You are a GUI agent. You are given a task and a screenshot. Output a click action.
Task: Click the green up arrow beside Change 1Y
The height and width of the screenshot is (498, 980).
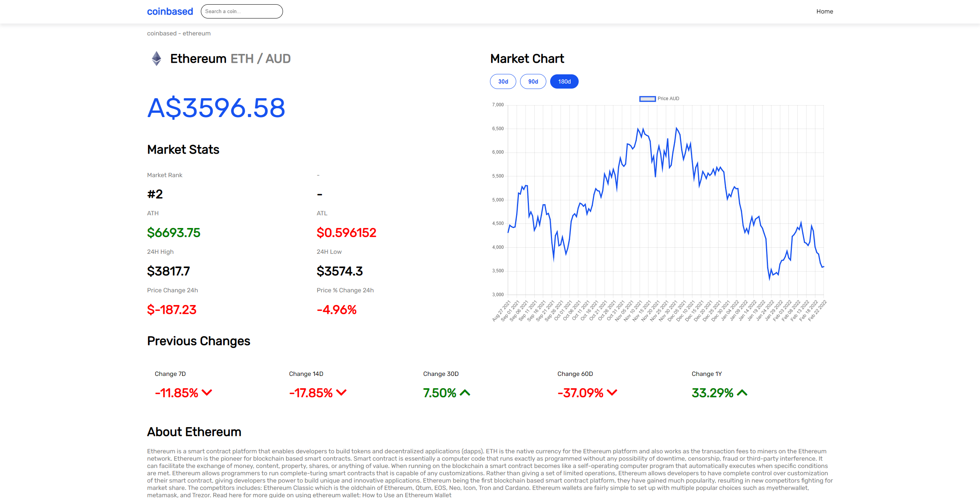(x=742, y=392)
